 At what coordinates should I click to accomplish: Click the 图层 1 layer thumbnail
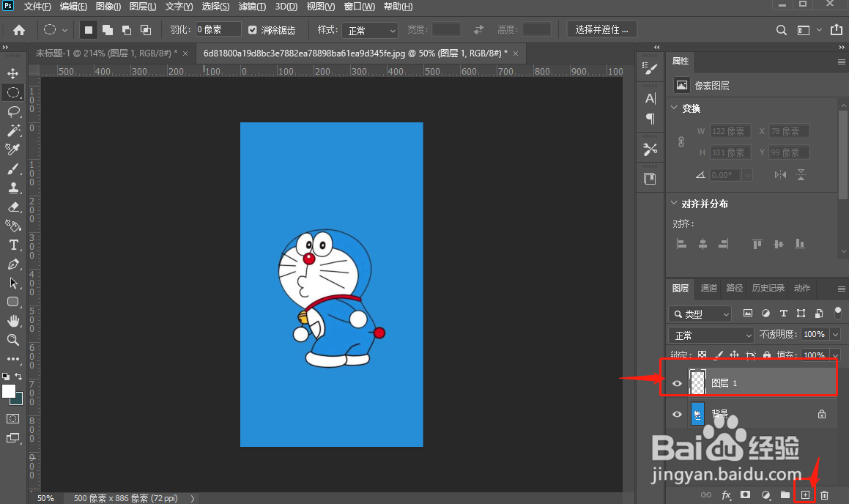[697, 382]
